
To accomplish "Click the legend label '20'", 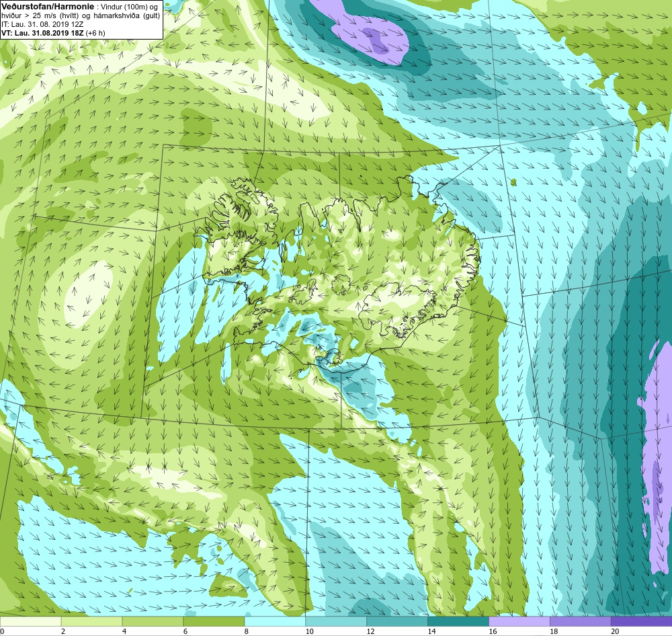I will (x=615, y=631).
